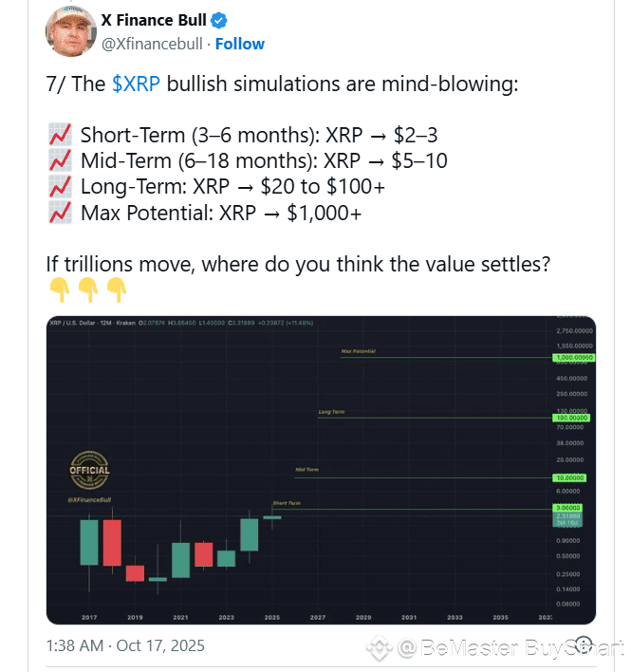
Task: Click the 100.00000 green price label
Action: (x=570, y=418)
